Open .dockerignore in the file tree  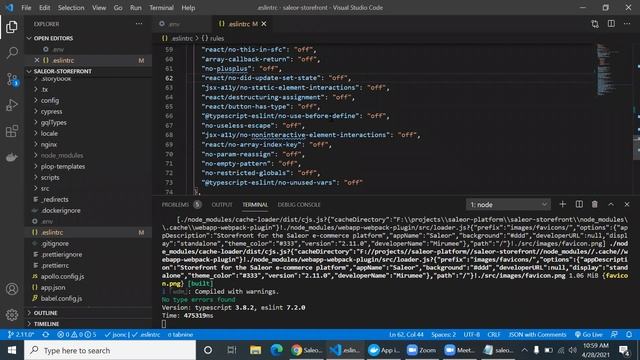pos(60,211)
